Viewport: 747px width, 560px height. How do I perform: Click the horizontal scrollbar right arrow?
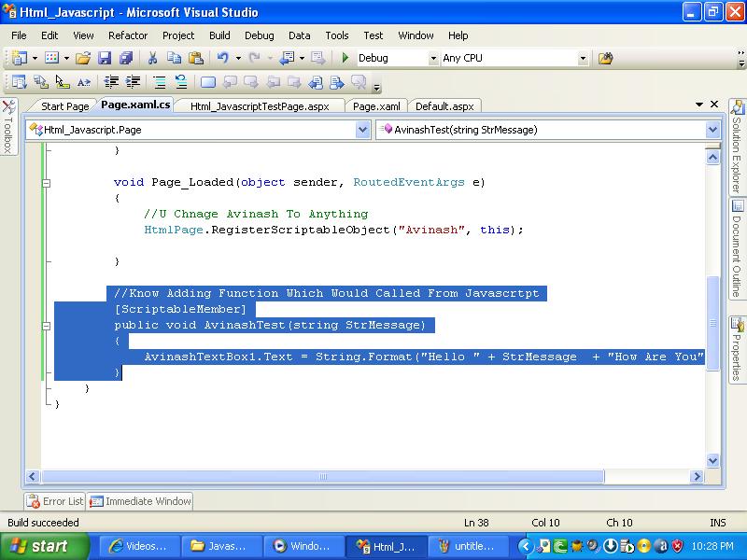coord(697,476)
